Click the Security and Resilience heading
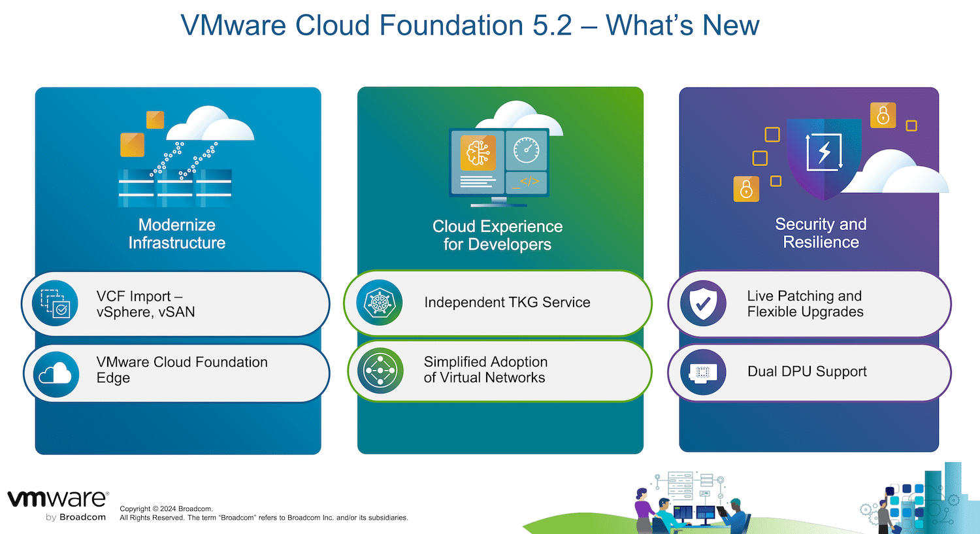Viewport: 980px width, 534px height. 821,233
